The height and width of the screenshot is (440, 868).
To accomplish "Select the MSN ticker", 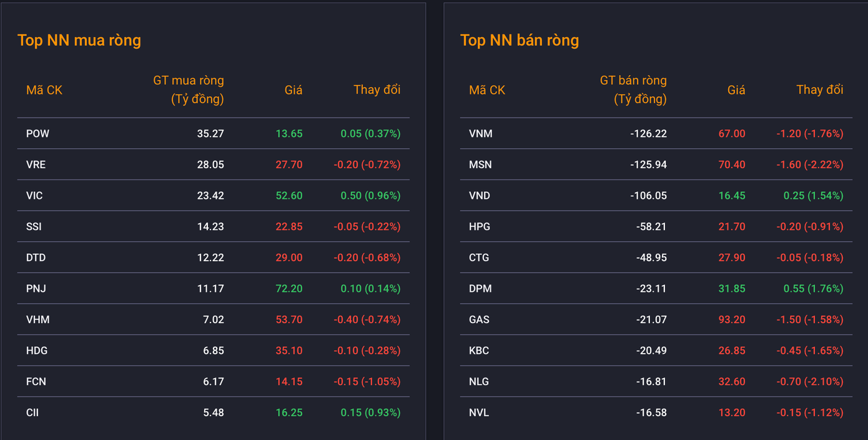I will [x=480, y=165].
